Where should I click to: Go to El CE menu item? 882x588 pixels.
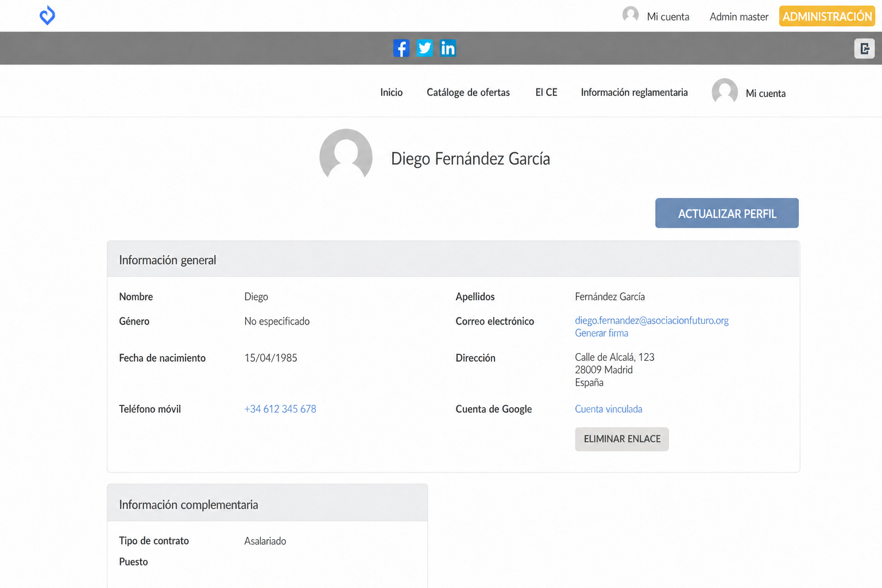click(x=546, y=92)
